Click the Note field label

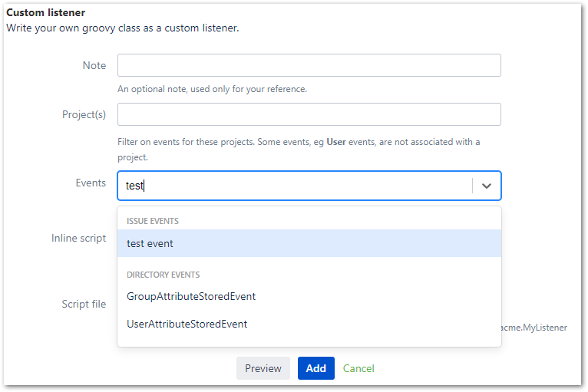click(94, 66)
